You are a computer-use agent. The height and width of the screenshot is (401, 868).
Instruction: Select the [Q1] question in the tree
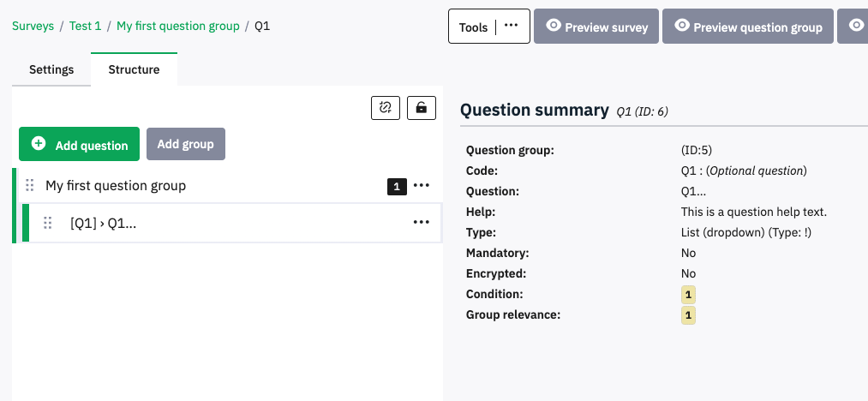[104, 224]
